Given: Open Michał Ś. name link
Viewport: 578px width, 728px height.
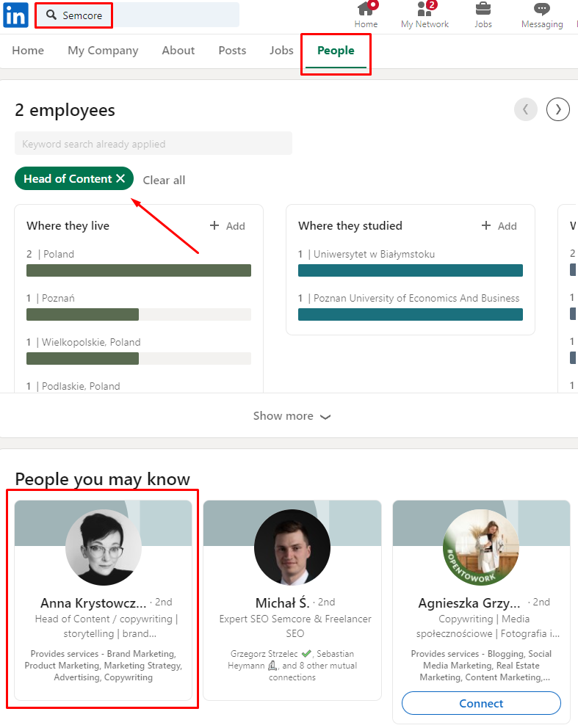Looking at the screenshot, I should pos(283,603).
